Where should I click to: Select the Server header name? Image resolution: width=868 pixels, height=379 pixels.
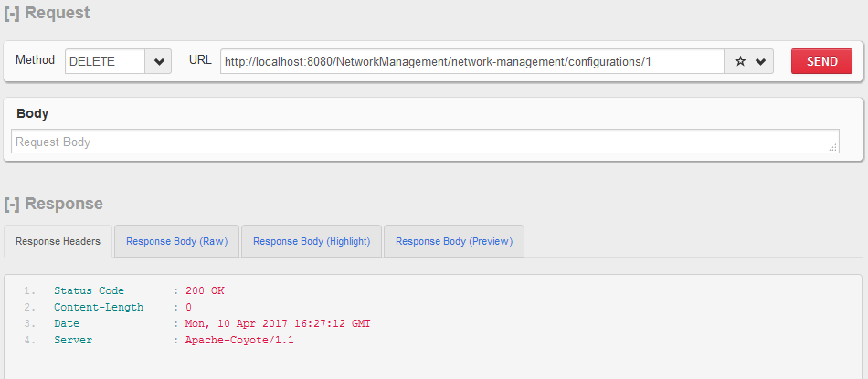click(73, 341)
